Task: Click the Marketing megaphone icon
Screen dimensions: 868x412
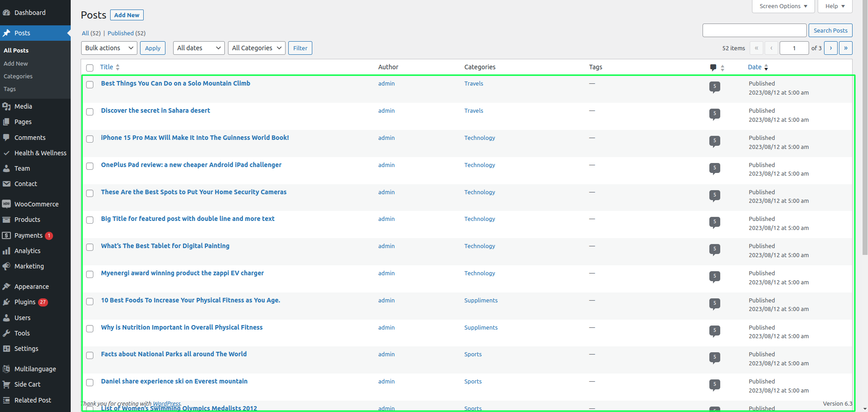Action: pyautogui.click(x=6, y=266)
